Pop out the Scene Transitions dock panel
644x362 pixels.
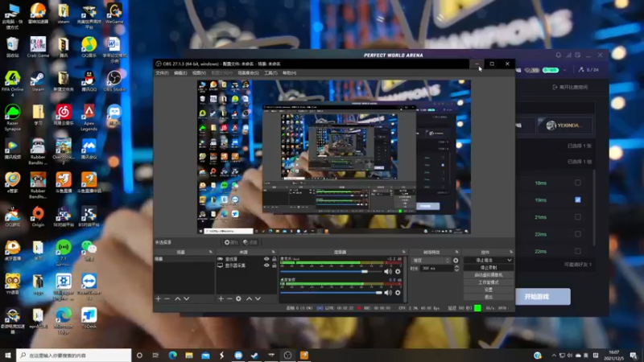pos(456,252)
